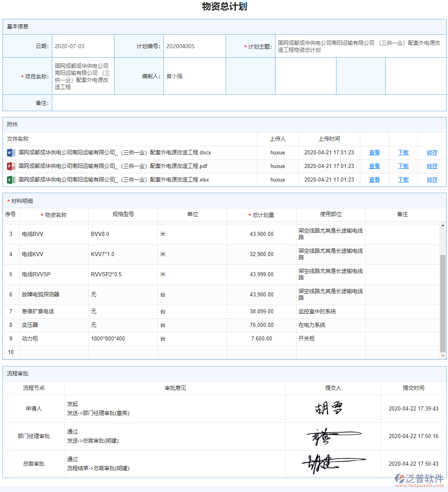The width and height of the screenshot is (448, 492).
Task: Click 转存 for the .docx attachment
Action: click(x=432, y=152)
